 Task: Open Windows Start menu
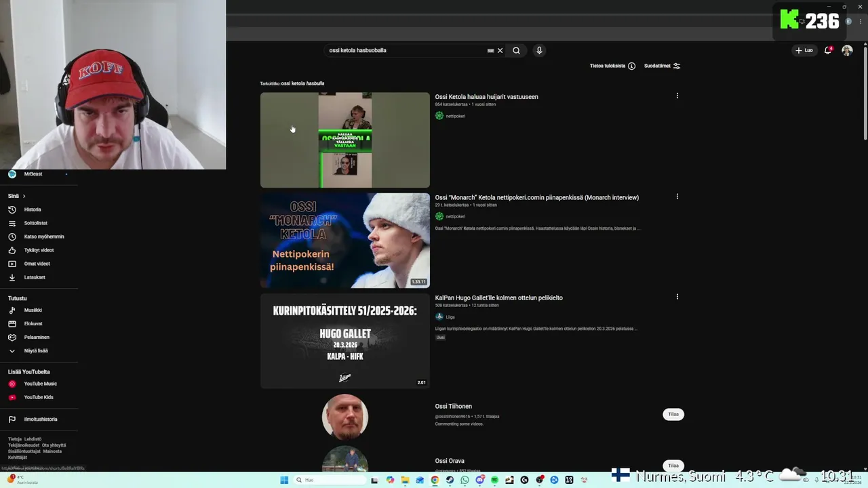click(284, 480)
